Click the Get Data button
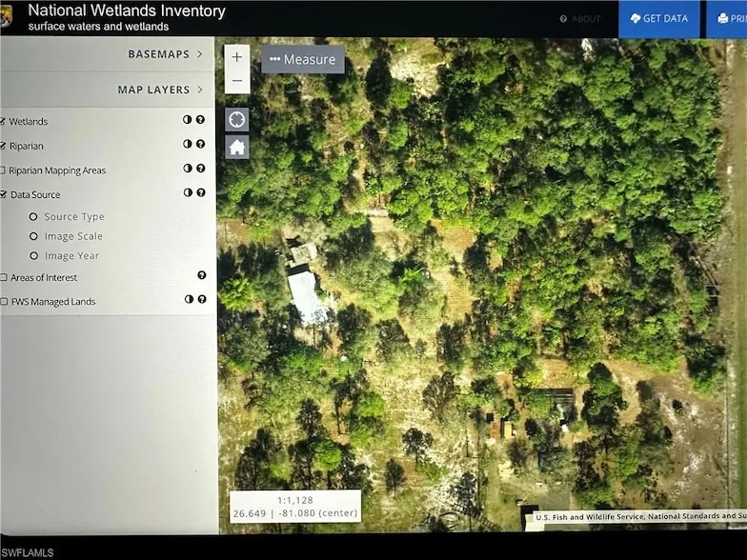This screenshot has height=560, width=747. [659, 19]
